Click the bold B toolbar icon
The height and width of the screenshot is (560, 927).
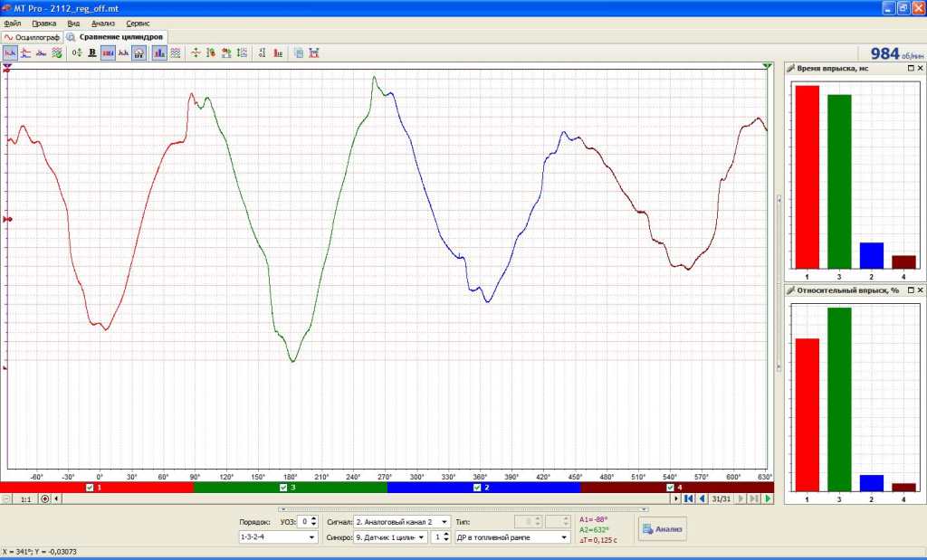92,53
